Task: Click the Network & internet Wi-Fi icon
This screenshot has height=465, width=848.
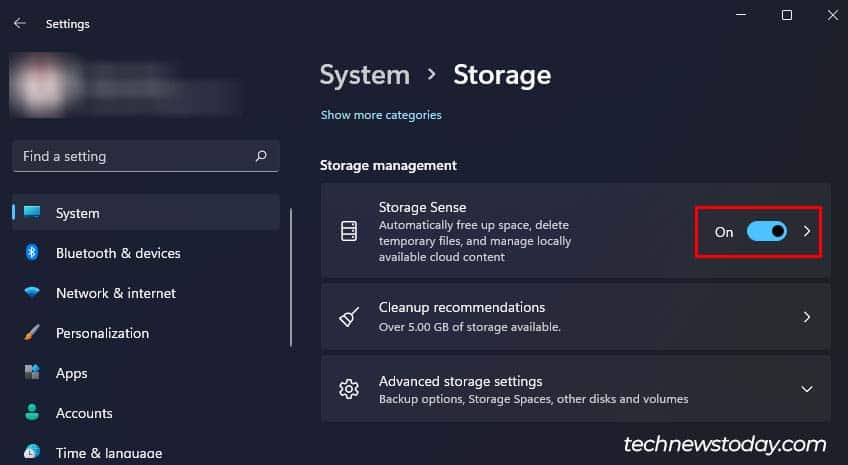Action: (32, 293)
